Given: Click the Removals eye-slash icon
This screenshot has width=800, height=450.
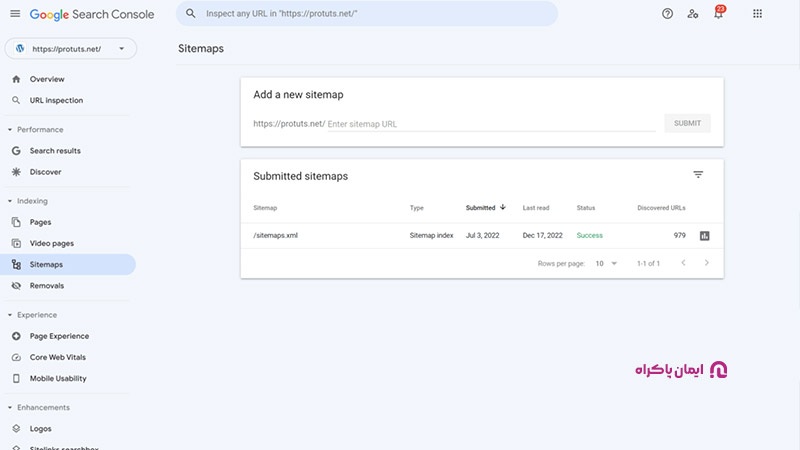Looking at the screenshot, I should pyautogui.click(x=16, y=286).
